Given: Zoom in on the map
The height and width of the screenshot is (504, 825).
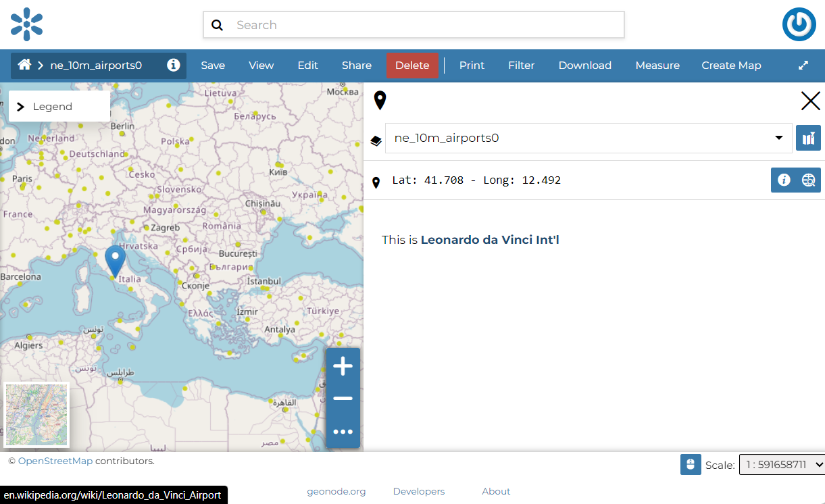Looking at the screenshot, I should tap(343, 367).
